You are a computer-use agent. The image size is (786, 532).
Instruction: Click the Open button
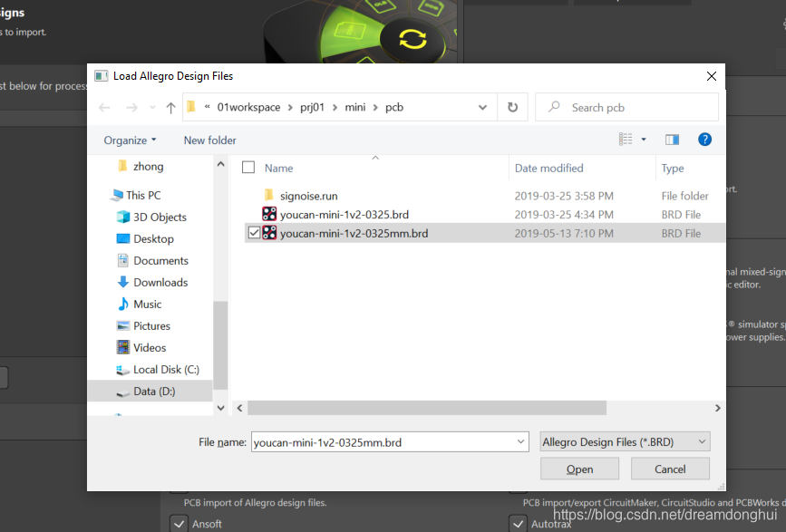[x=579, y=469]
